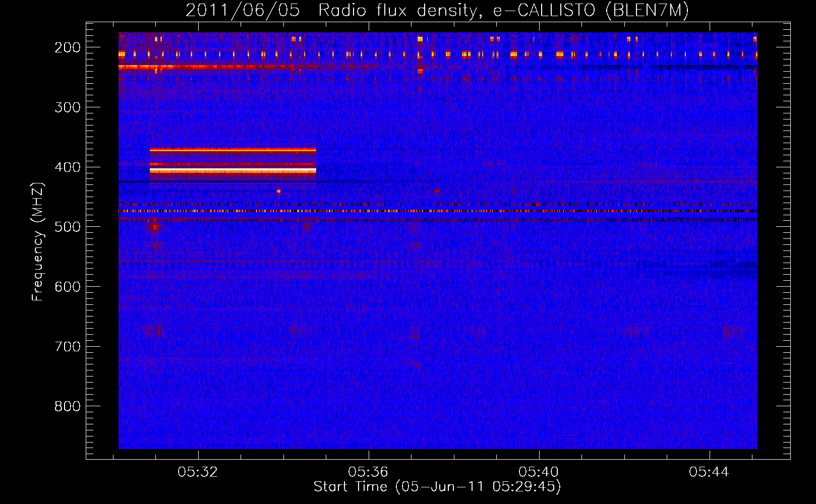Image resolution: width=816 pixels, height=504 pixels.
Task: Click the 400 frequency tick label
Action: click(x=67, y=167)
